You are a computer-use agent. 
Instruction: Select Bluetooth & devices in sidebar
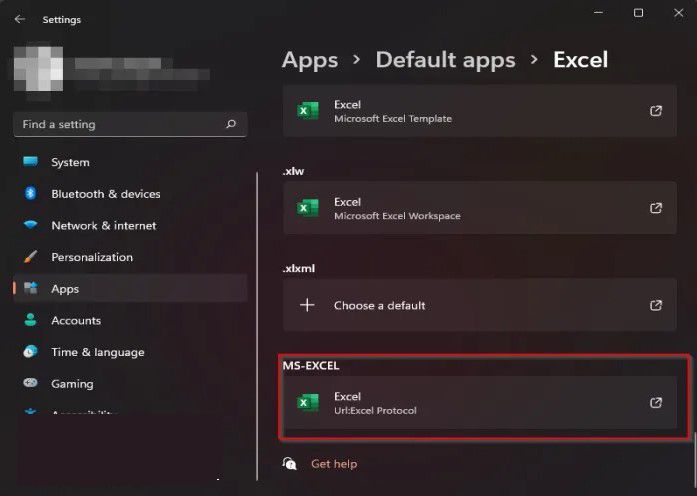105,194
